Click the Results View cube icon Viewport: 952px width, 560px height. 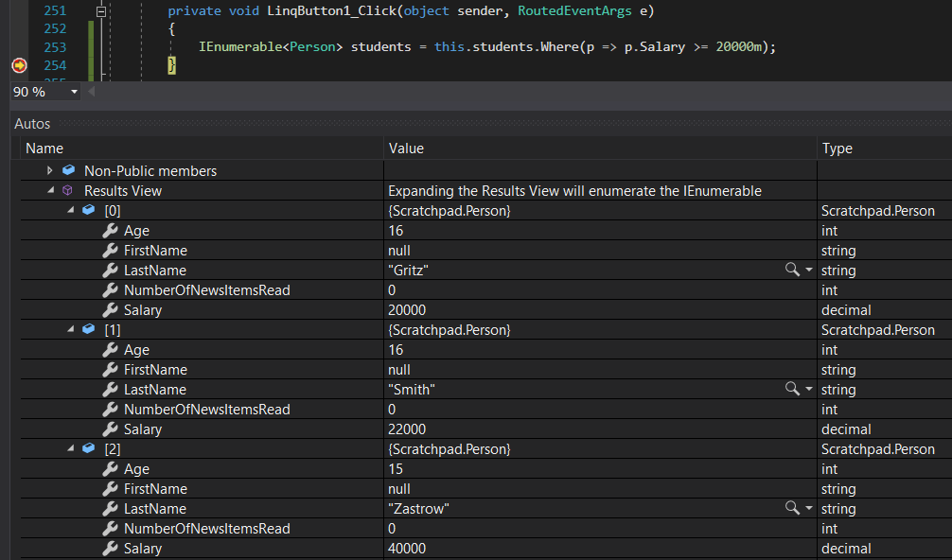(x=68, y=190)
